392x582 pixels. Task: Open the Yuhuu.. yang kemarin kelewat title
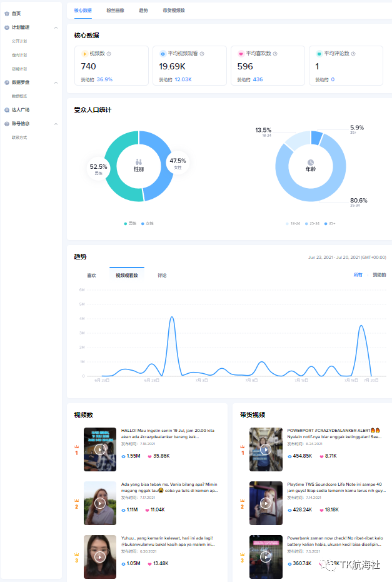pos(168,541)
